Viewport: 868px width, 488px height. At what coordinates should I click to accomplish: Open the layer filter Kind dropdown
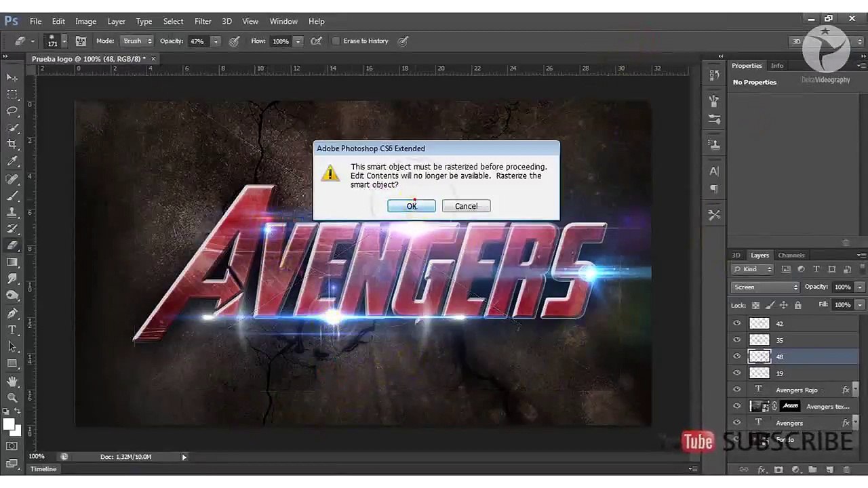(x=753, y=269)
